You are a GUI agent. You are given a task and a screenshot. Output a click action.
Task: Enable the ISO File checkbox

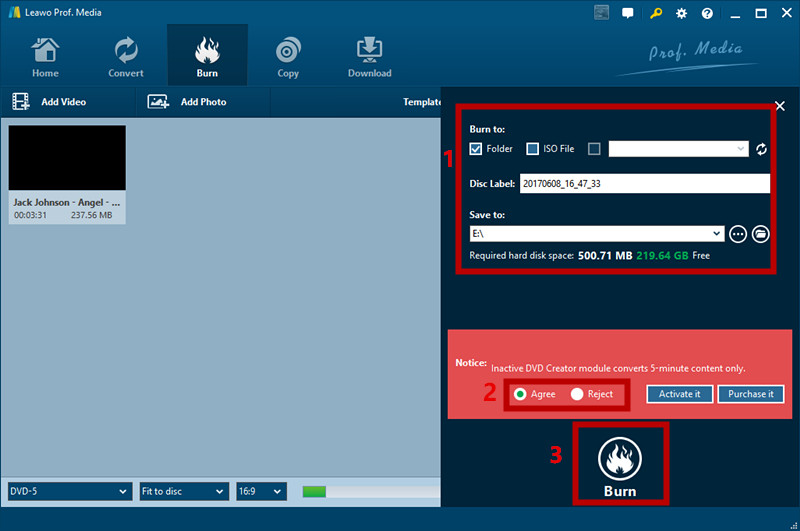533,149
